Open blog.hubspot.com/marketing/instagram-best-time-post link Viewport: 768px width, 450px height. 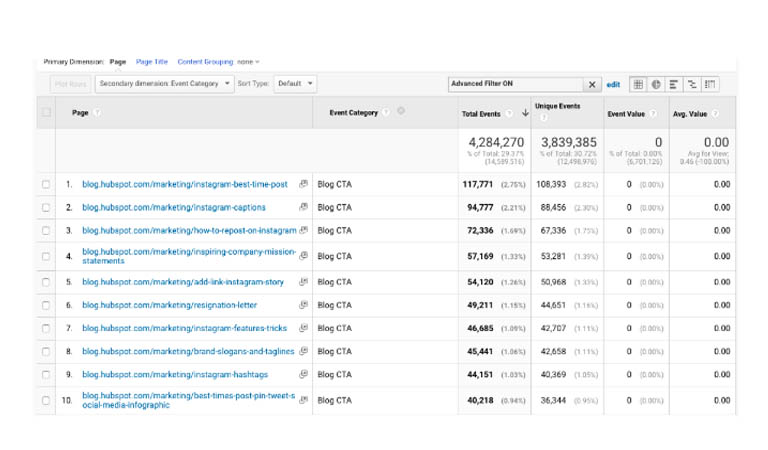[185, 184]
